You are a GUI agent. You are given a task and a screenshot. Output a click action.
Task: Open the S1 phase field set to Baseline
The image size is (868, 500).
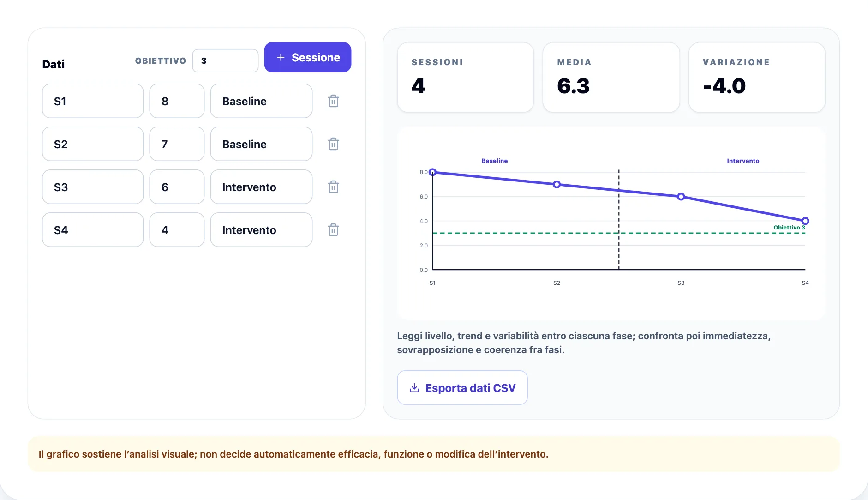tap(261, 101)
